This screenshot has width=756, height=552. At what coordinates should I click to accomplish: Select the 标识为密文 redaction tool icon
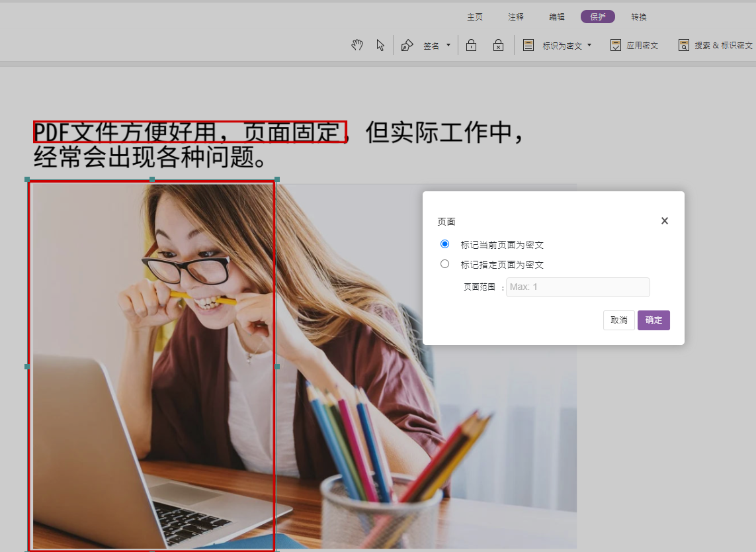pyautogui.click(x=528, y=45)
